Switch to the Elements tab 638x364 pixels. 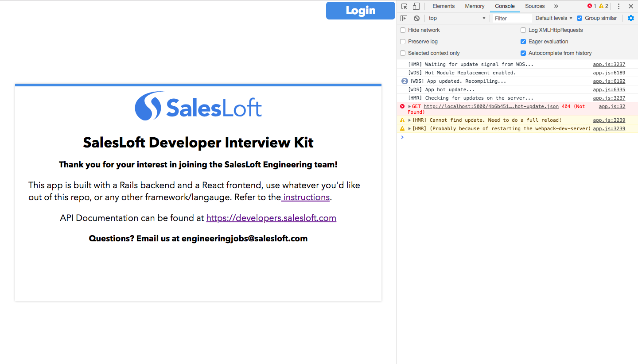(443, 6)
